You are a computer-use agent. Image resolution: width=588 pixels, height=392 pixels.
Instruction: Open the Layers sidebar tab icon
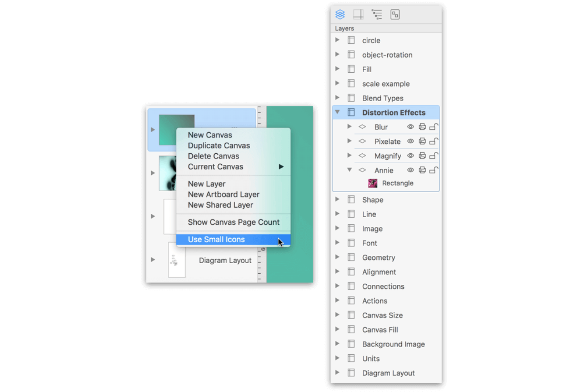point(340,15)
